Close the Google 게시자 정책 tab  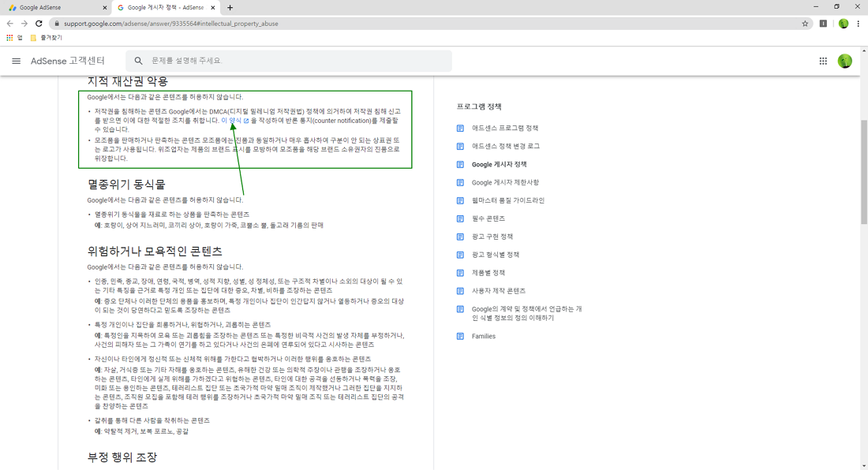(212, 8)
